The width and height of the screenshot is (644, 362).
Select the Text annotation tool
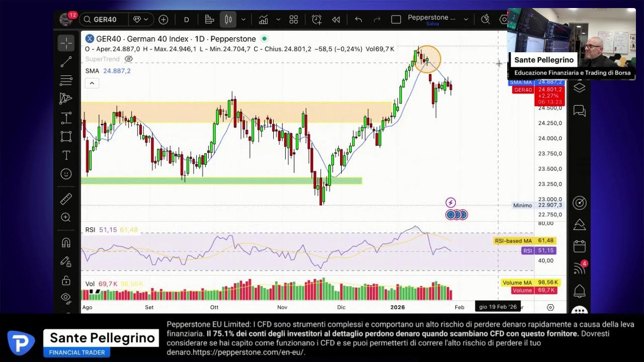pyautogui.click(x=66, y=155)
